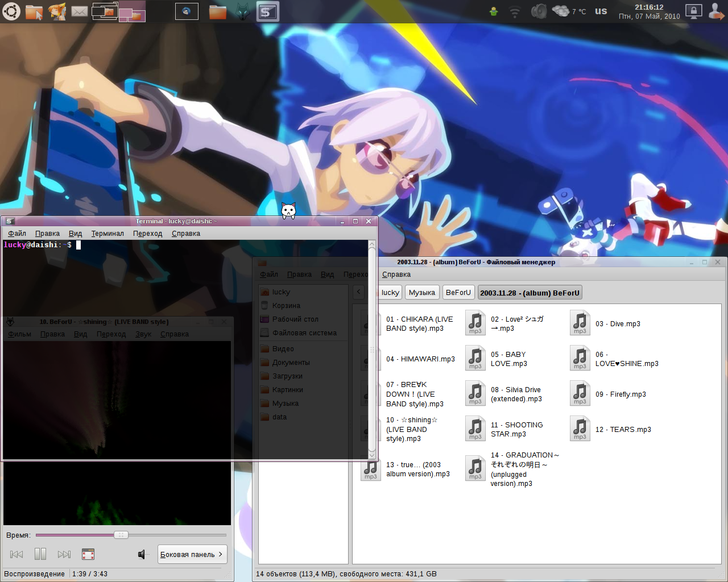Click the lock screen monitor icon
This screenshot has height=582, width=728.
pyautogui.click(x=694, y=11)
